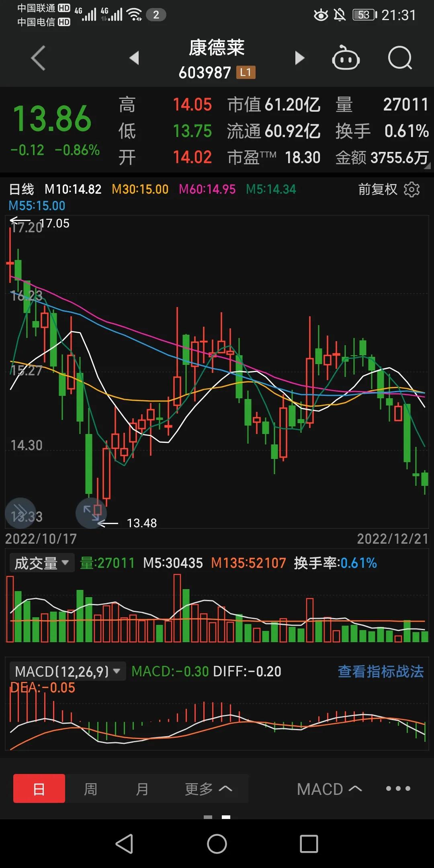Viewport: 434px width, 868px height.
Task: Tap the volume M135:52107 label
Action: pos(248,563)
